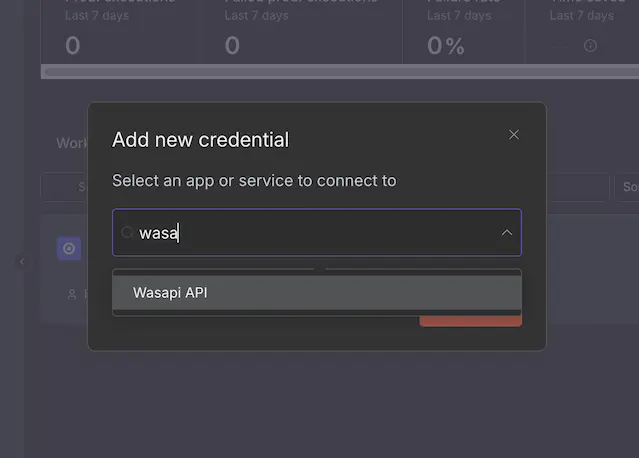Image resolution: width=639 pixels, height=458 pixels.
Task: Close the Add new credential dialog
Action: pos(514,134)
